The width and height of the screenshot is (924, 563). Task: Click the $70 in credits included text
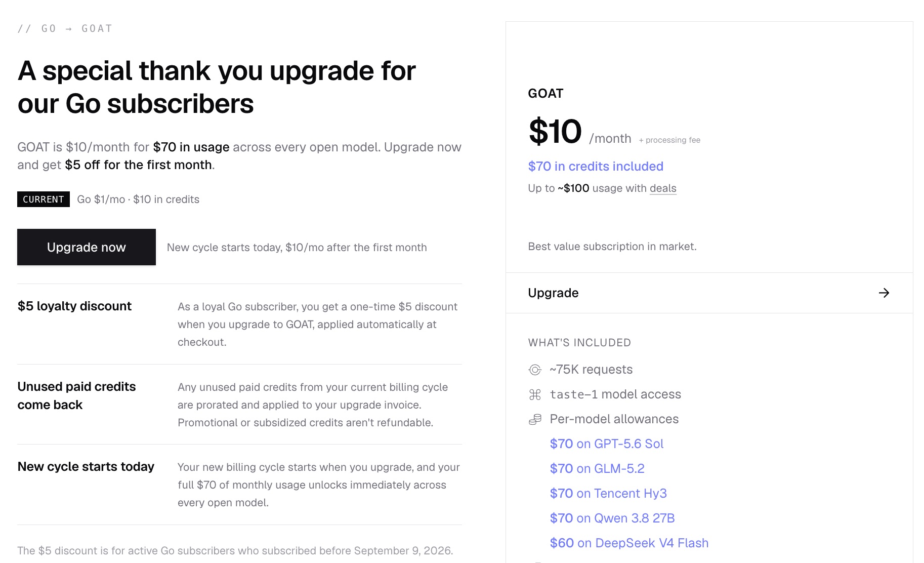pyautogui.click(x=596, y=166)
